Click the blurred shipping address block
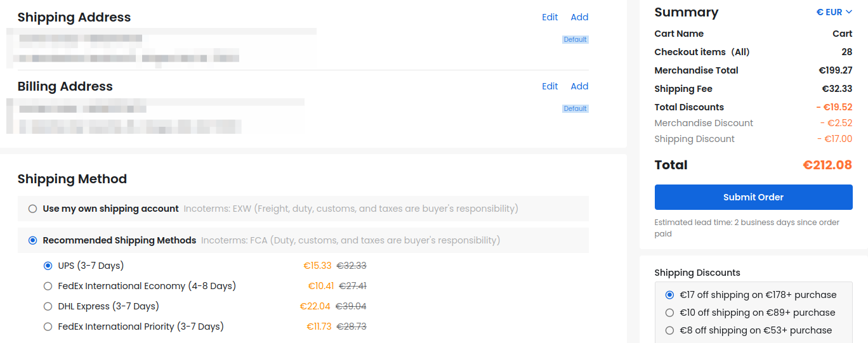This screenshot has height=343, width=868. [162, 48]
